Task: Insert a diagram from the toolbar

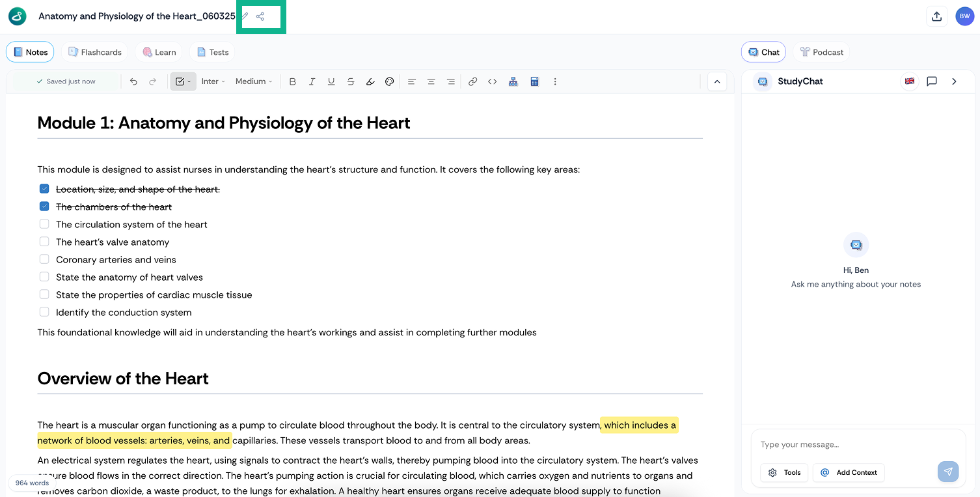Action: (513, 81)
